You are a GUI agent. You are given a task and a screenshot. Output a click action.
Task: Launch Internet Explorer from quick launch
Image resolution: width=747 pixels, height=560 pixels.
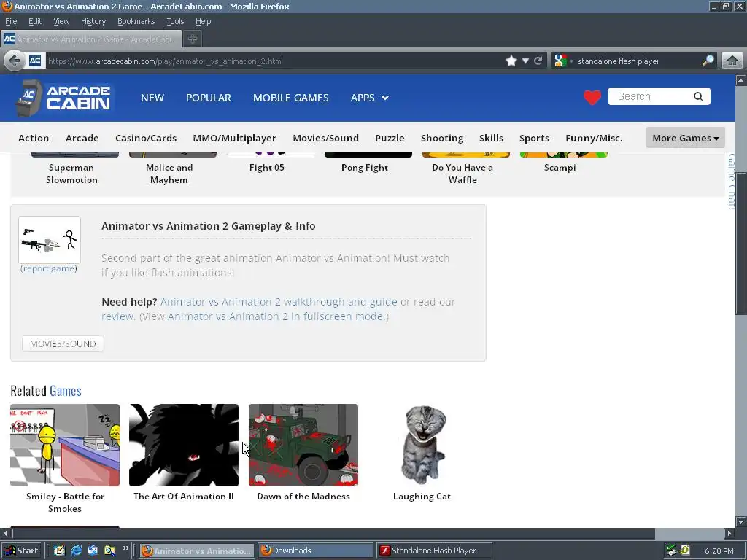coord(76,551)
